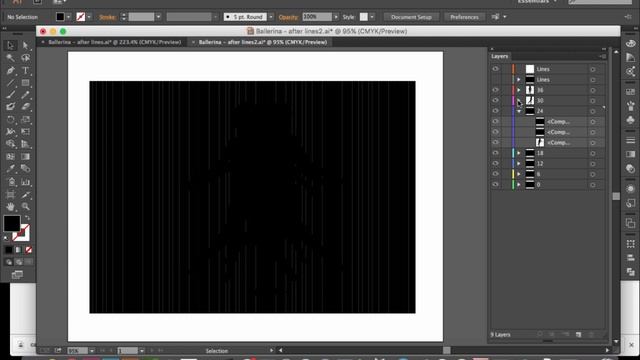Click the Fill color swatch in toolbox

[x=12, y=224]
